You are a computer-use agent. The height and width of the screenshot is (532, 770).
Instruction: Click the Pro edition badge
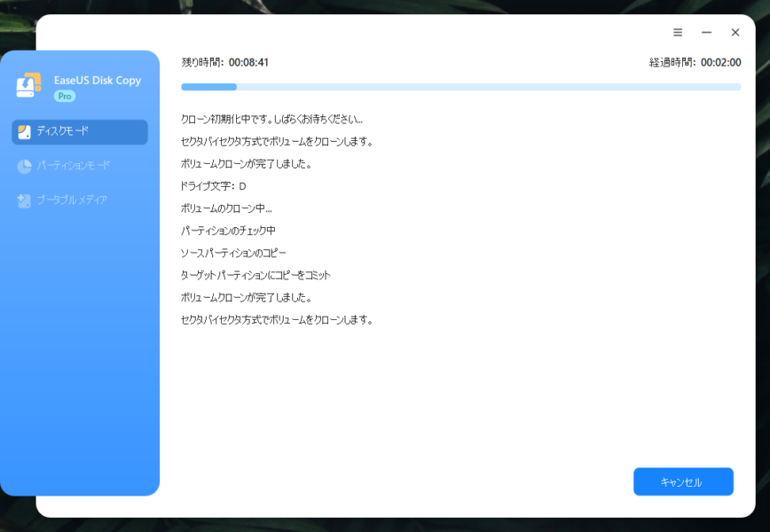65,96
